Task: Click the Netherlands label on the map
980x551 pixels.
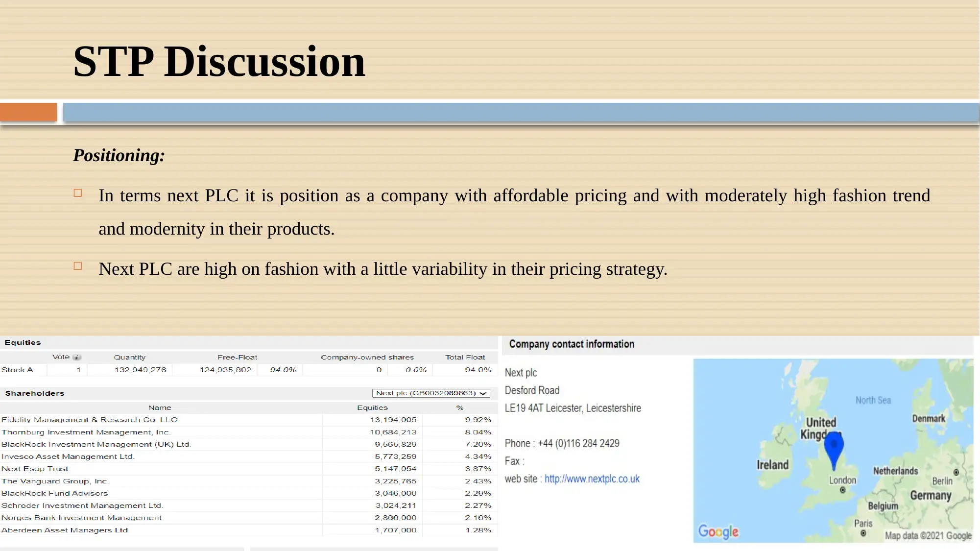Action: point(895,471)
